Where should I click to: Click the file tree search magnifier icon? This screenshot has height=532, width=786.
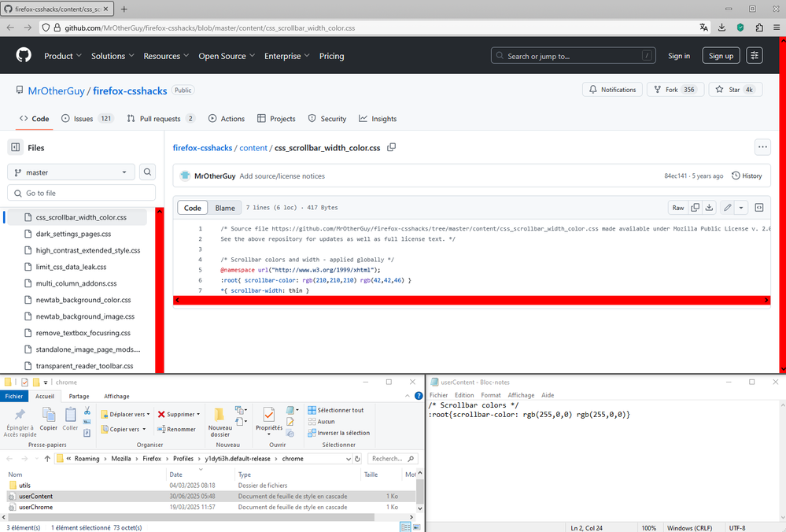pos(147,172)
